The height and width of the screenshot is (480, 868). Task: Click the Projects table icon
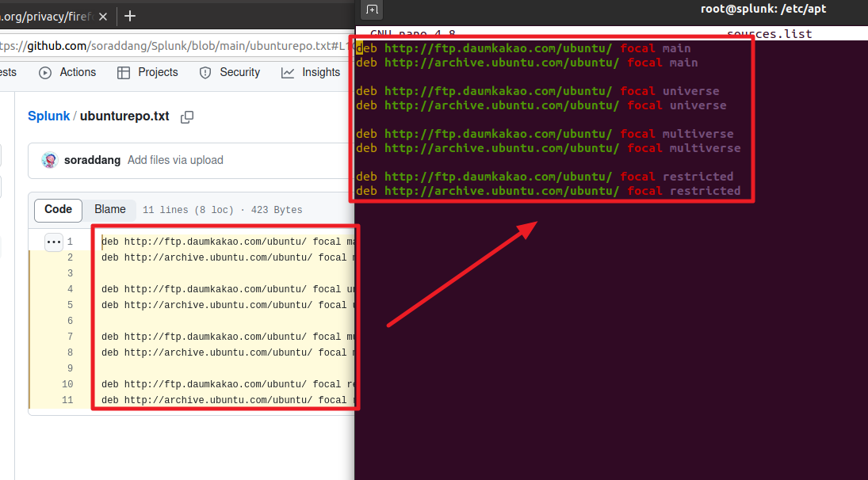click(124, 73)
